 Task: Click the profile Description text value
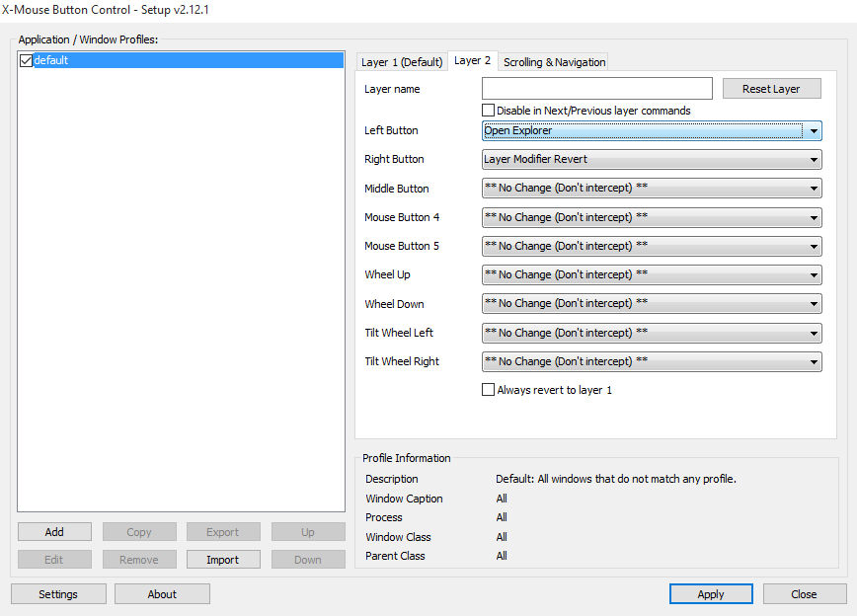pyautogui.click(x=616, y=479)
